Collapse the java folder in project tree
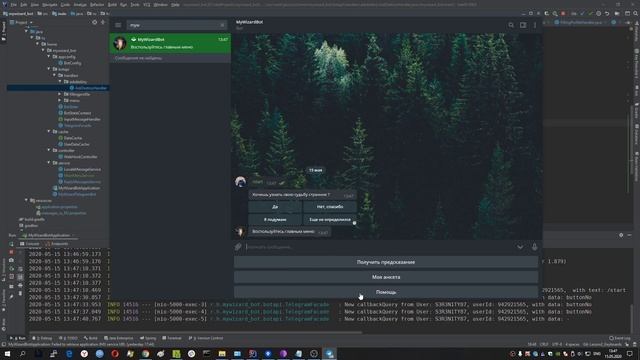 [27, 31]
